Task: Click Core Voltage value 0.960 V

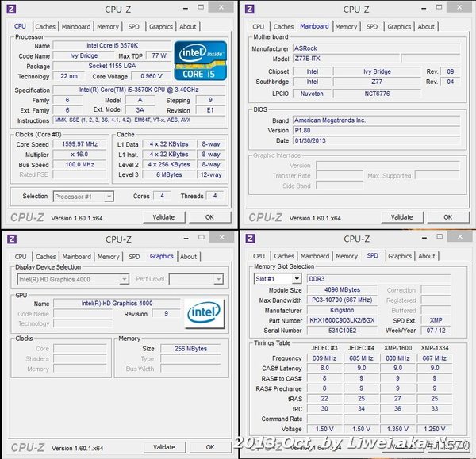Action: pos(152,76)
